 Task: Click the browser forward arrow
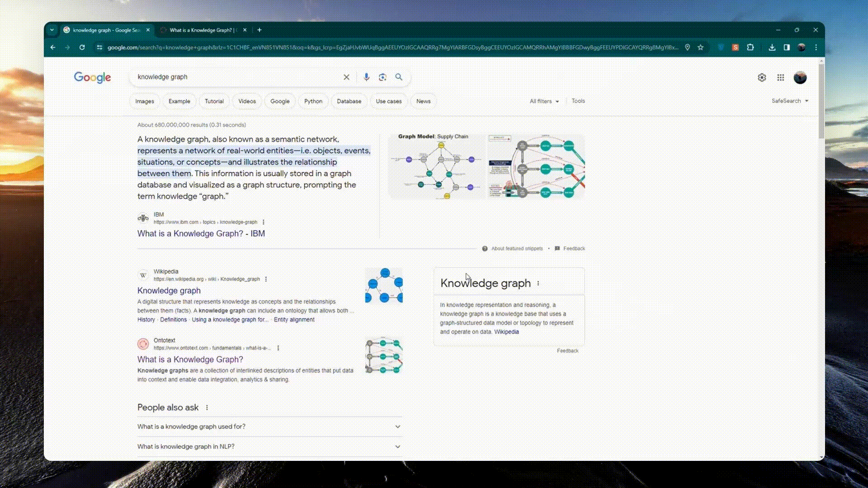(x=67, y=47)
